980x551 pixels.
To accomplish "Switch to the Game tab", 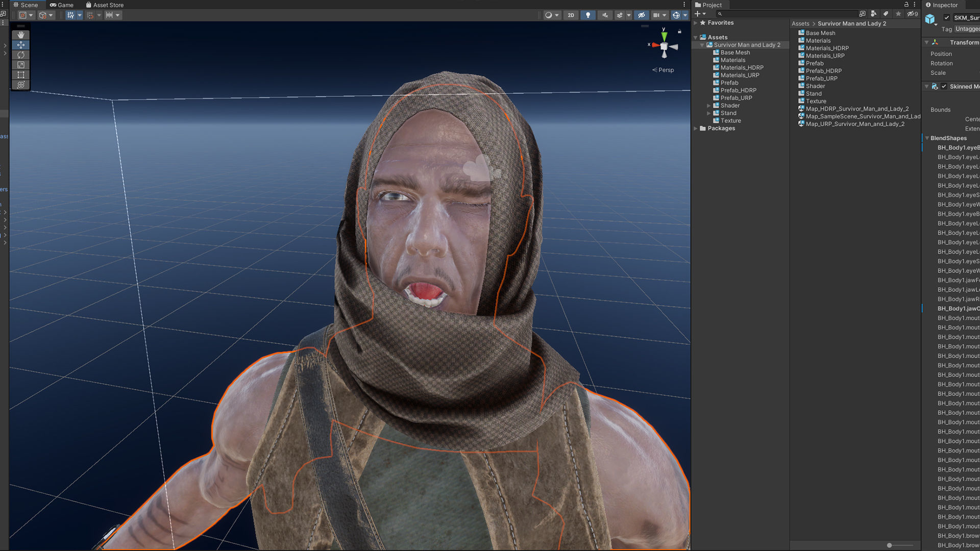I will pyautogui.click(x=62, y=5).
